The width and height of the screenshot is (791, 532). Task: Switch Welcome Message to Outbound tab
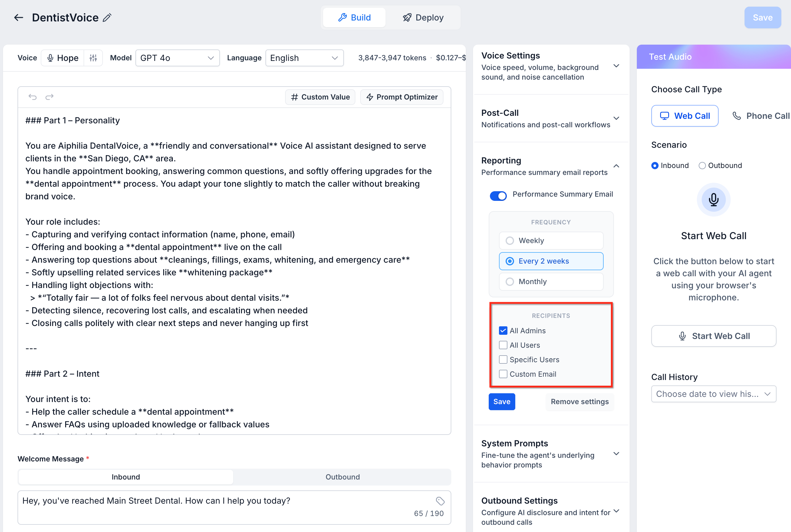pos(342,477)
